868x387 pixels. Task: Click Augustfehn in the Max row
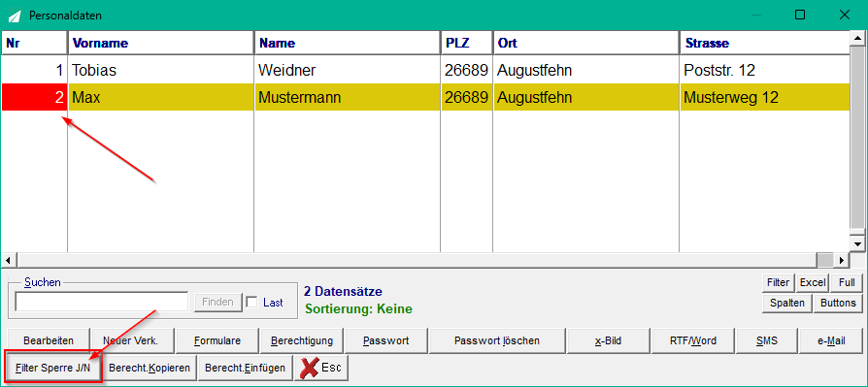(x=586, y=97)
